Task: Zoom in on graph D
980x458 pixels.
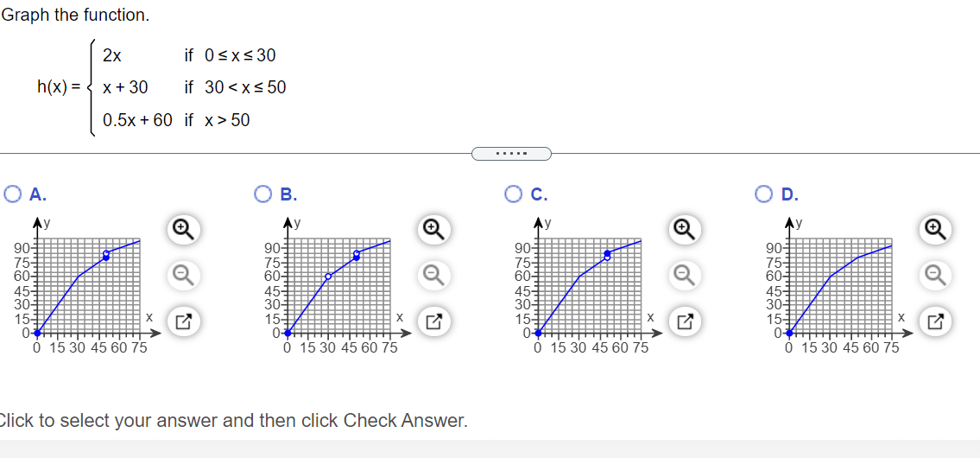Action: (936, 230)
